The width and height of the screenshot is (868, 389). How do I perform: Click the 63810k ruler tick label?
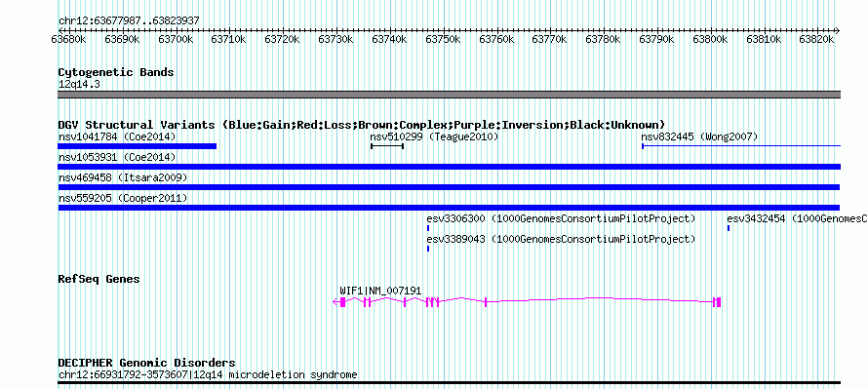(x=764, y=39)
